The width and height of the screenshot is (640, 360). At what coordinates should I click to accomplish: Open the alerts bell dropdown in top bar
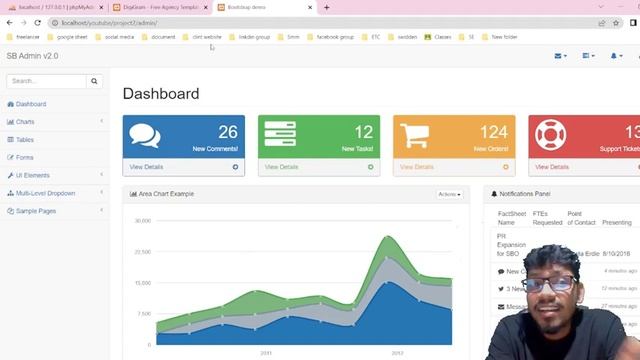616,56
